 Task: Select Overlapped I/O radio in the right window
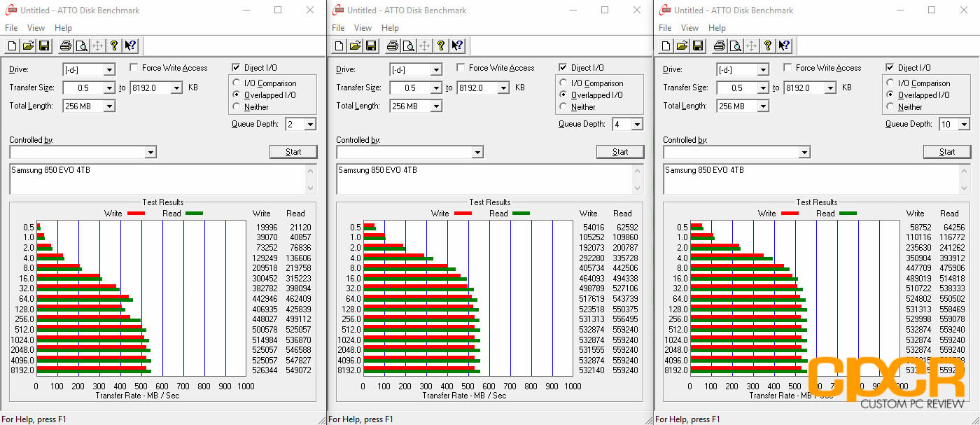pyautogui.click(x=890, y=95)
